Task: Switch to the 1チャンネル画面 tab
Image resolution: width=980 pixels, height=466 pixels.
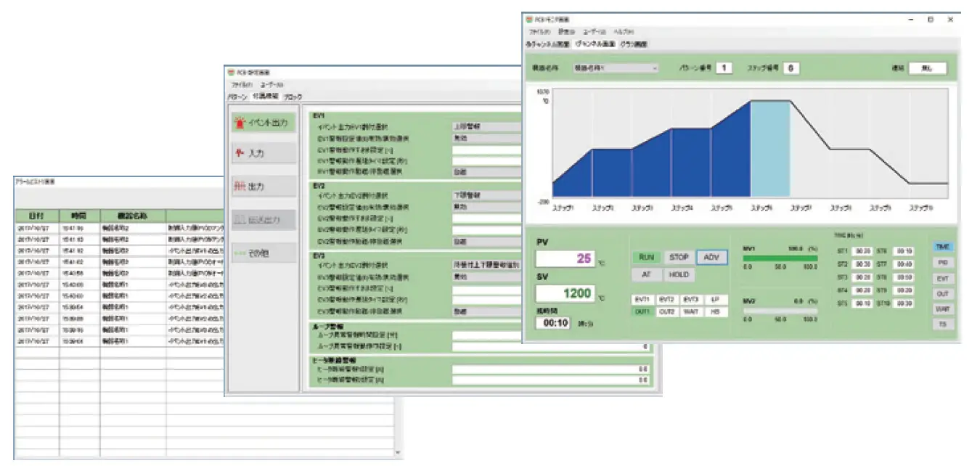Action: click(x=595, y=44)
